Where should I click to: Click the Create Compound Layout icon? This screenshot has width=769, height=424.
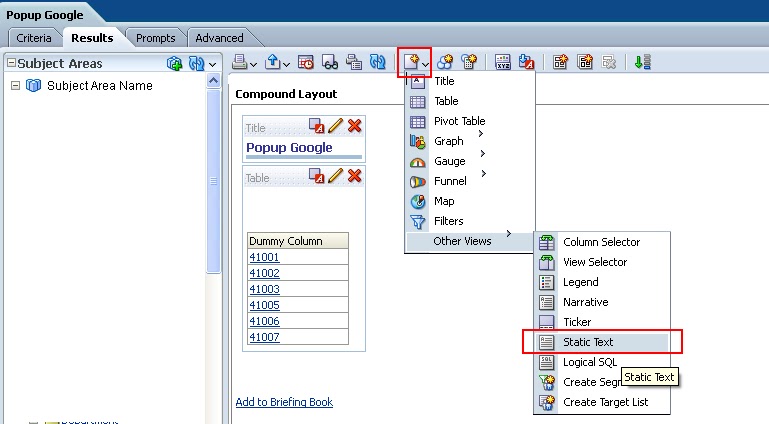560,62
